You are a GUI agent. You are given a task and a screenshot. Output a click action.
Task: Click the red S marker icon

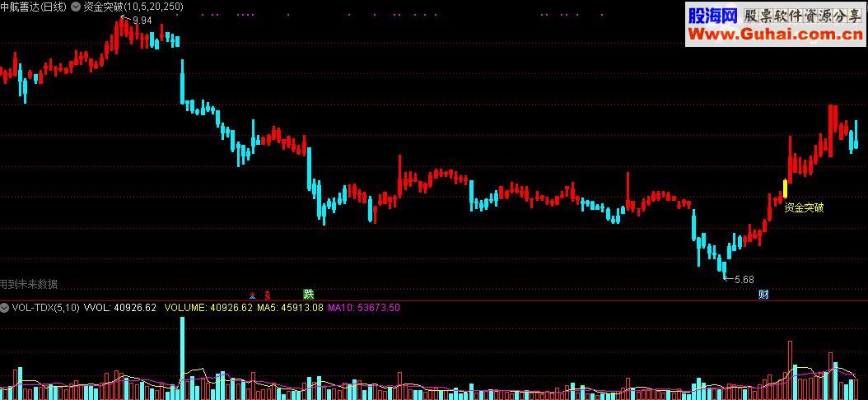267,295
